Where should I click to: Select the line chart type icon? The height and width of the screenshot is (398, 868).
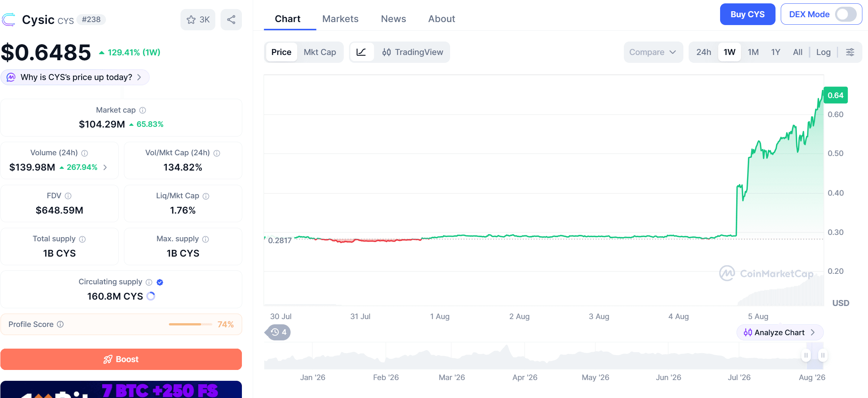click(361, 52)
